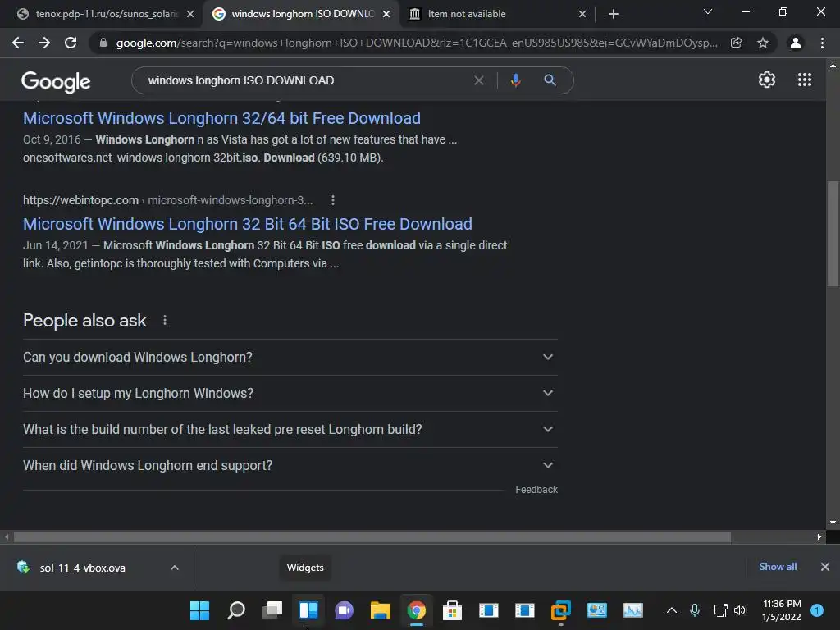Click the horizontal scrollbar thumb
The height and width of the screenshot is (630, 840).
click(372, 536)
